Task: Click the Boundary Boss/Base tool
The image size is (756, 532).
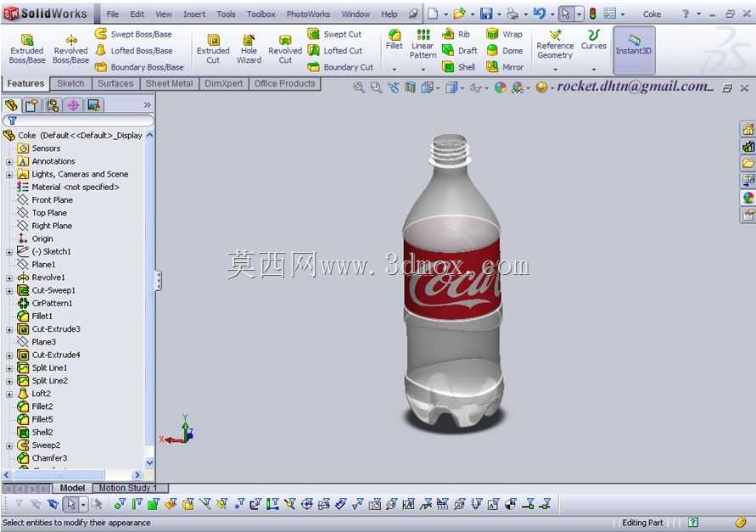Action: click(139, 67)
